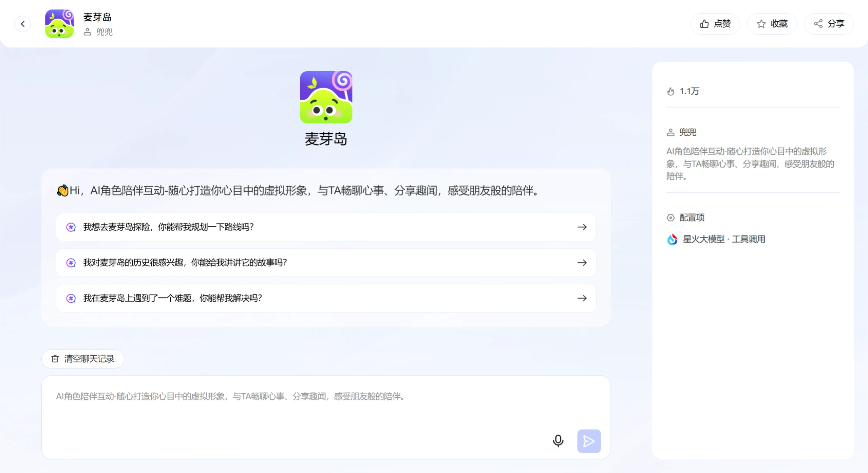Click the arrow on the 难题 help question

click(582, 298)
